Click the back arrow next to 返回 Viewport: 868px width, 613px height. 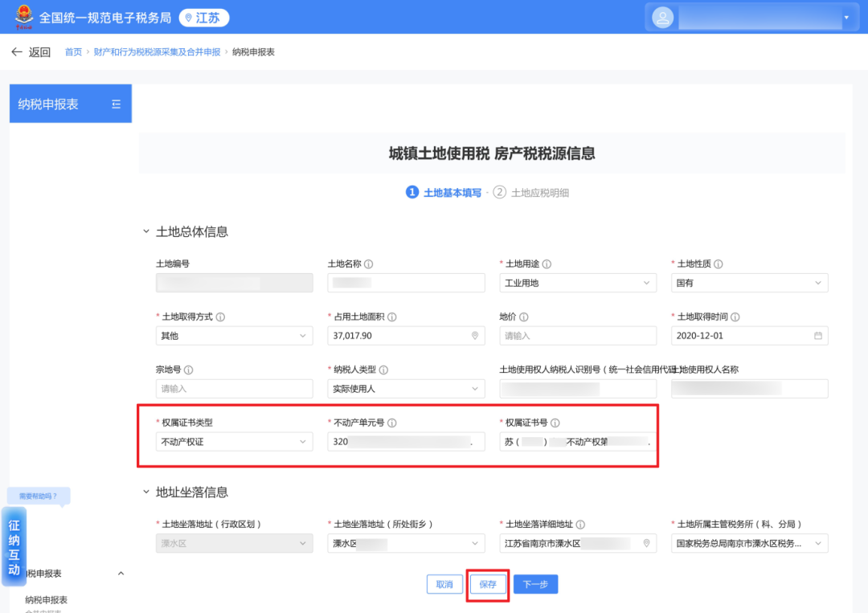click(17, 52)
